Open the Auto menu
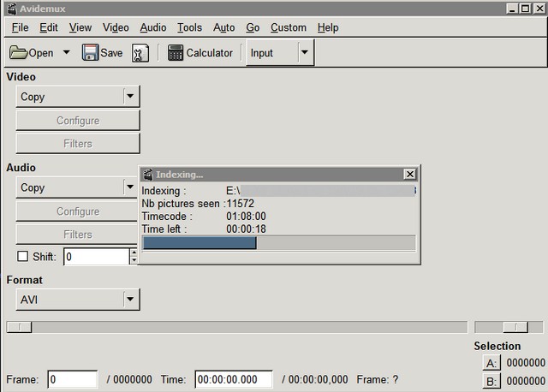This screenshot has height=392, width=548. 224,27
